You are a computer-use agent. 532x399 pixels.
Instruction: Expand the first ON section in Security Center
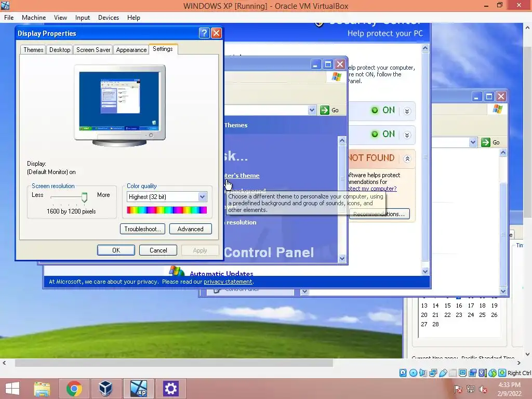tap(407, 111)
